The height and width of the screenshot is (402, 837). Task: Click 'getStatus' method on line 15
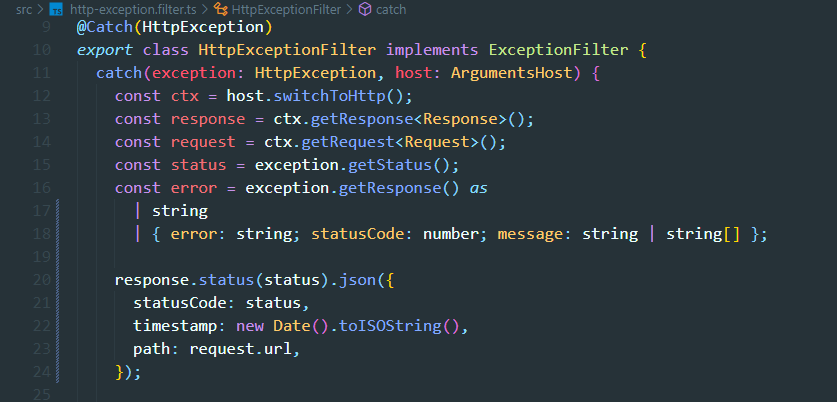point(390,165)
